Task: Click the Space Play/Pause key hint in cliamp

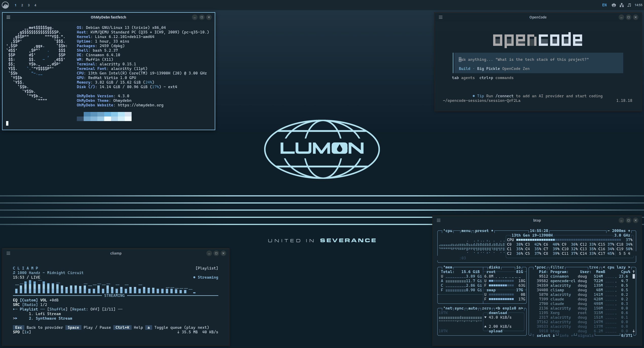Action: coord(73,327)
